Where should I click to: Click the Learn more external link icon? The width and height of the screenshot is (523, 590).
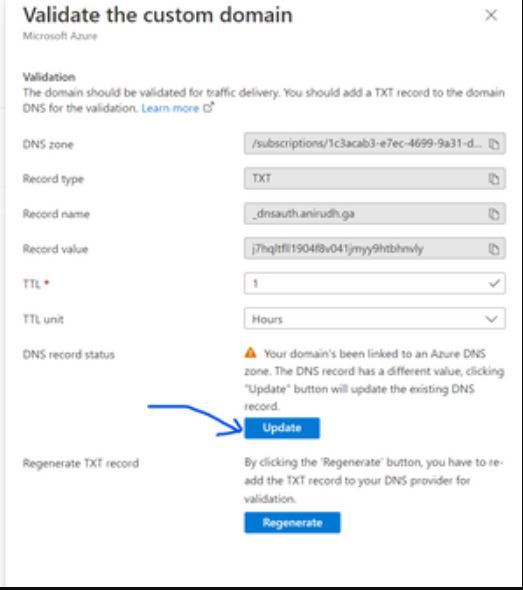point(208,108)
